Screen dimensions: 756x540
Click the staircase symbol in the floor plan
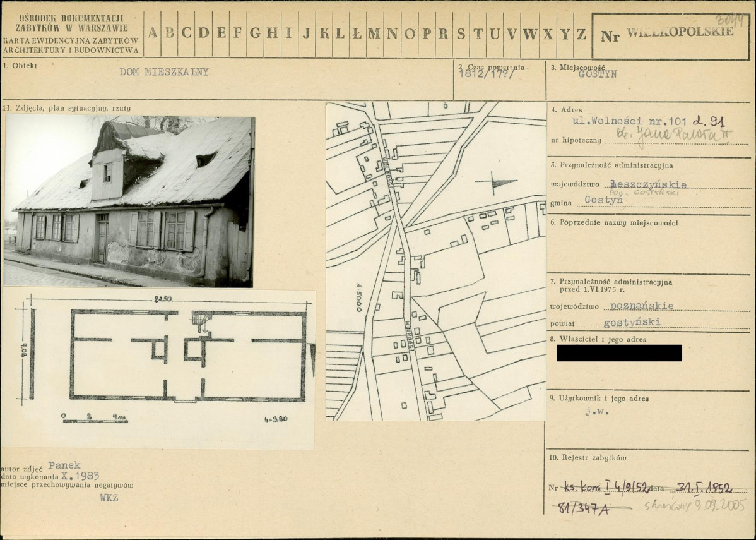[201, 323]
